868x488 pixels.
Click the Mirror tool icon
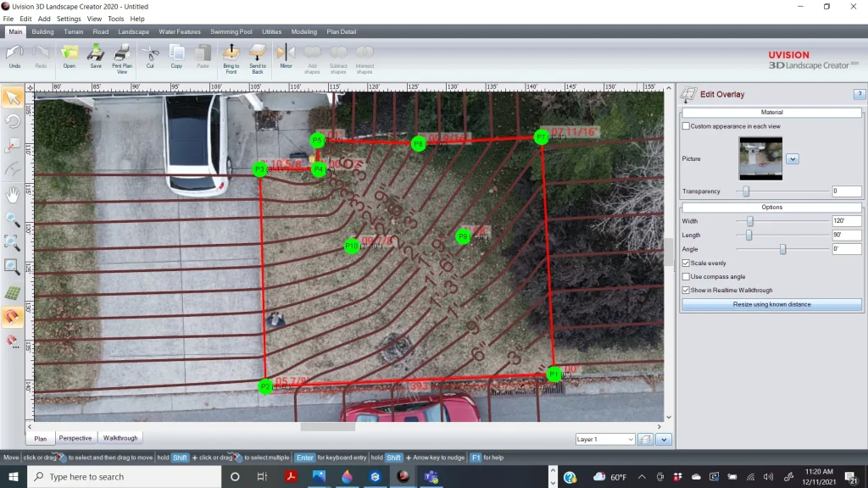[x=286, y=53]
